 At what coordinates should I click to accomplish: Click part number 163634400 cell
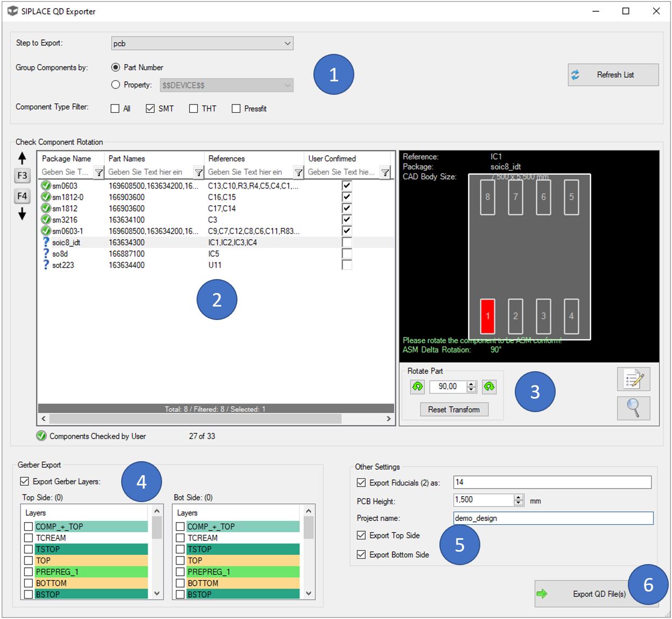[127, 265]
